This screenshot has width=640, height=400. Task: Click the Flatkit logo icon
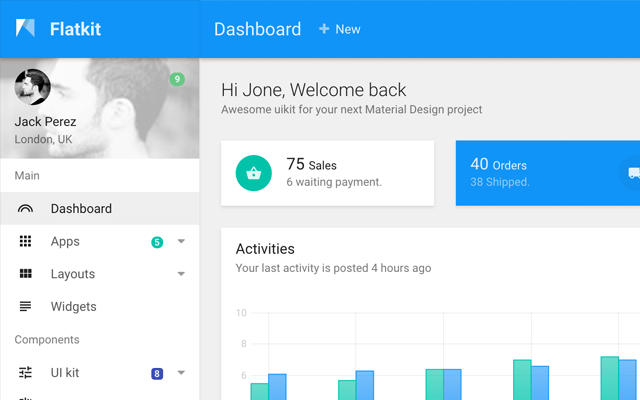pyautogui.click(x=25, y=29)
